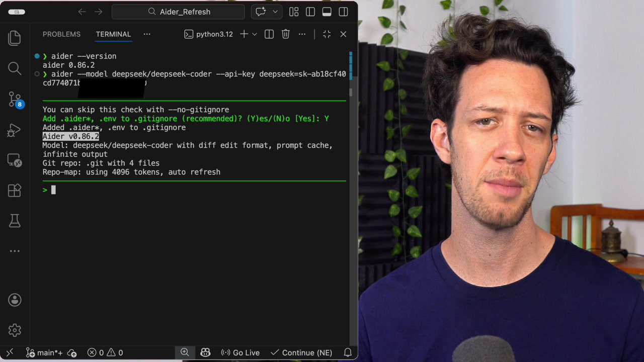Click "You can skip this check" line
Image resolution: width=644 pixels, height=362 pixels.
(x=136, y=110)
